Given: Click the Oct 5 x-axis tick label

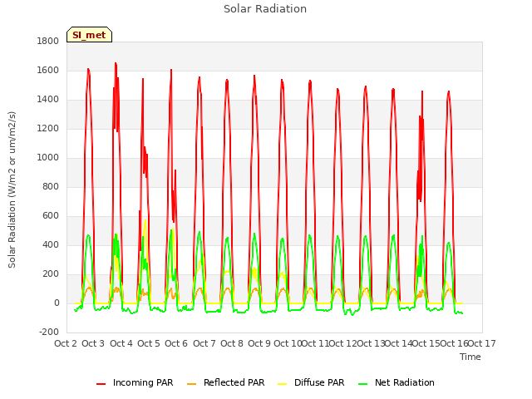Looking at the screenshot, I should click(149, 343).
